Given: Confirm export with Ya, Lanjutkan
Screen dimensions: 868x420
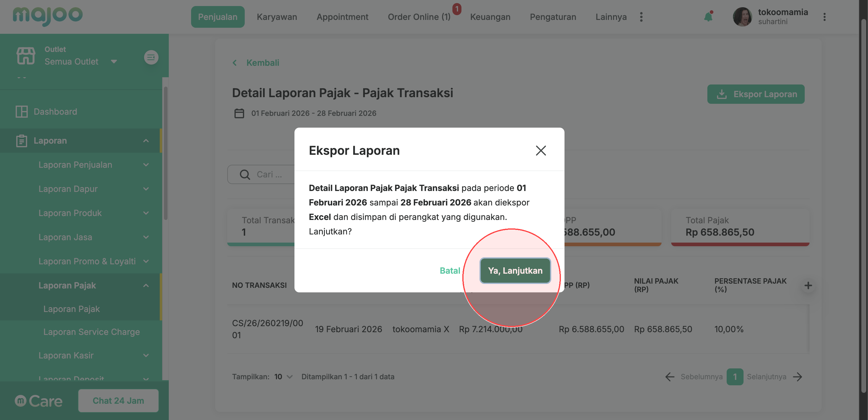Looking at the screenshot, I should click(515, 271).
